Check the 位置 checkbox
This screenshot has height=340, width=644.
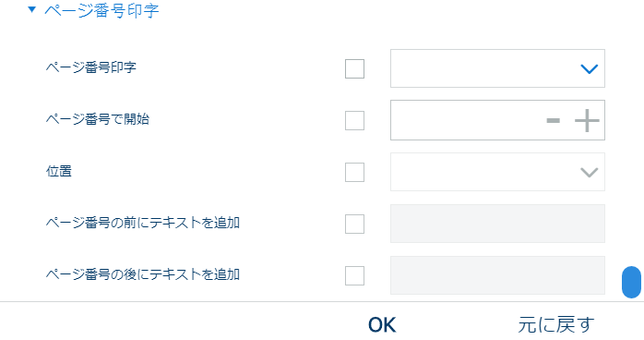click(x=354, y=172)
